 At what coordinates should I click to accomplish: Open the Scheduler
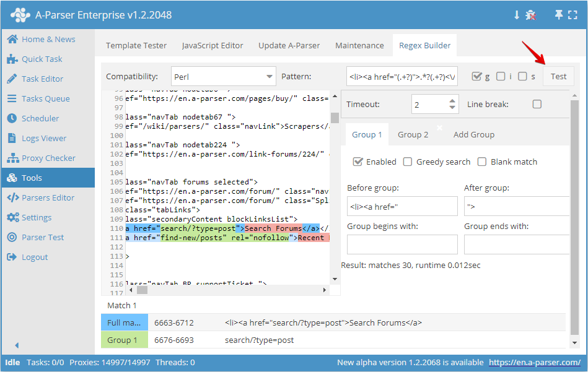37,118
